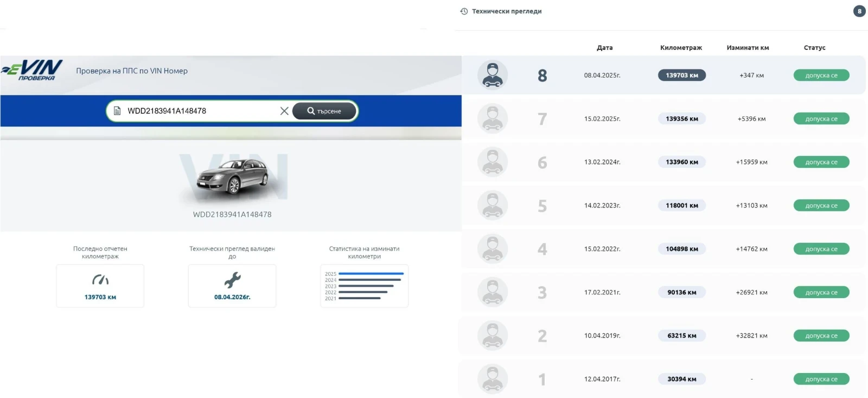This screenshot has height=398, width=868.
Task: Click the history clock icon near Технически прегледи
Action: [464, 11]
